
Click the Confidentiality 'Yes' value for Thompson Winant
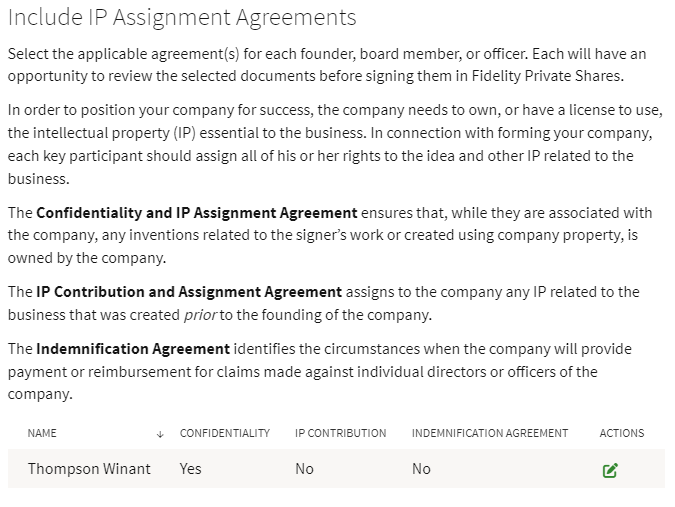point(190,468)
